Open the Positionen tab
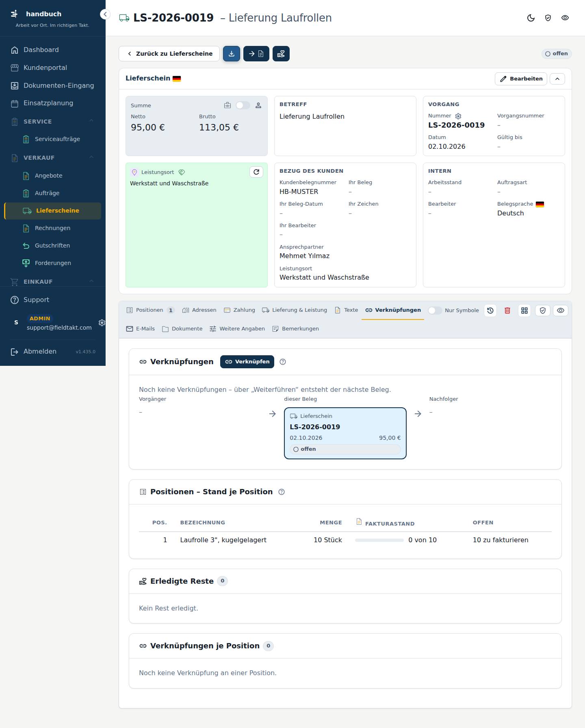The width and height of the screenshot is (585, 728). tap(150, 310)
